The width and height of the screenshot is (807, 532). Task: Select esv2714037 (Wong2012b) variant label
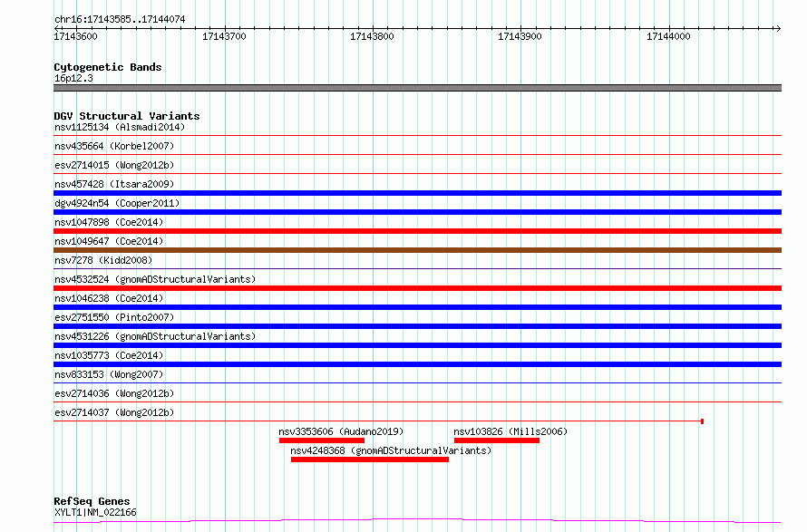(x=114, y=412)
